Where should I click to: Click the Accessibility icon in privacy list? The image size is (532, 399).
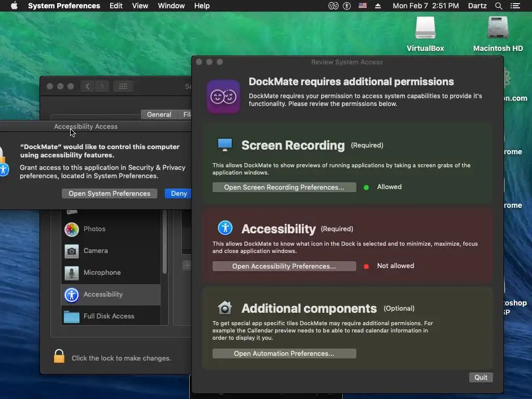72,295
